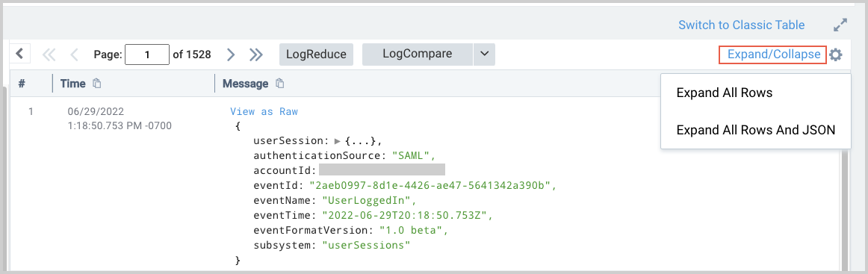The height and width of the screenshot is (274, 868).
Task: Switch to Classic Table
Action: 741,25
